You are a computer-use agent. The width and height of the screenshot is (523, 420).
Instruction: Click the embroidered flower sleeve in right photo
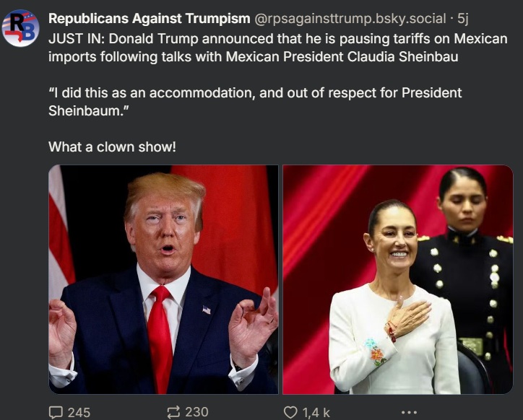376,352
